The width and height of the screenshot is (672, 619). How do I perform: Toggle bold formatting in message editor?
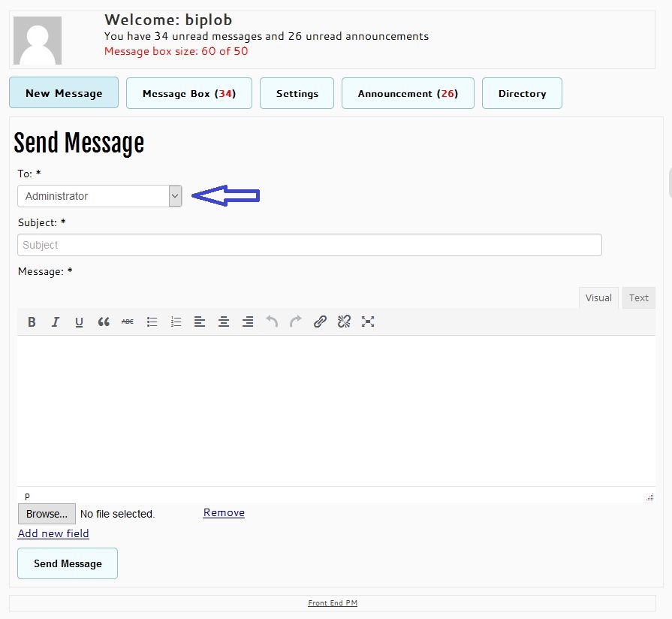32,322
